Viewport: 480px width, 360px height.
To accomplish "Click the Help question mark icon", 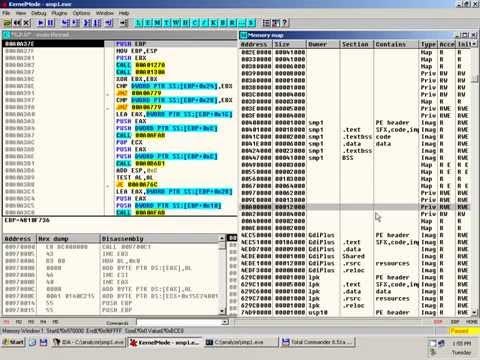I will click(285, 23).
